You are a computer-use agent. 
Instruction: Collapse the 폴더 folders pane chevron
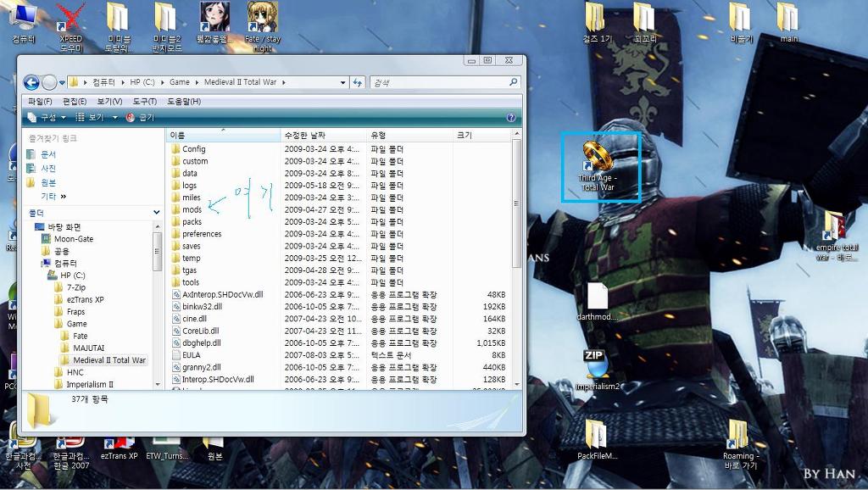[157, 213]
